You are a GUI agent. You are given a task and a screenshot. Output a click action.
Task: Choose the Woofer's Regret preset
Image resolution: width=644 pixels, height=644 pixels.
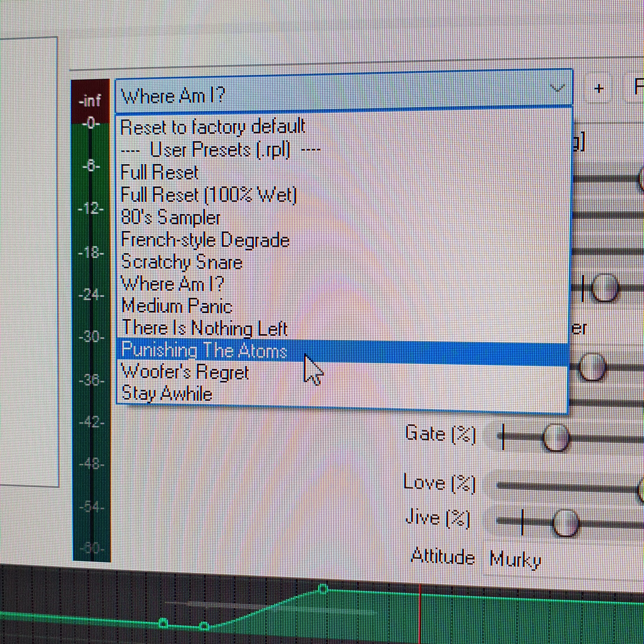(185, 372)
